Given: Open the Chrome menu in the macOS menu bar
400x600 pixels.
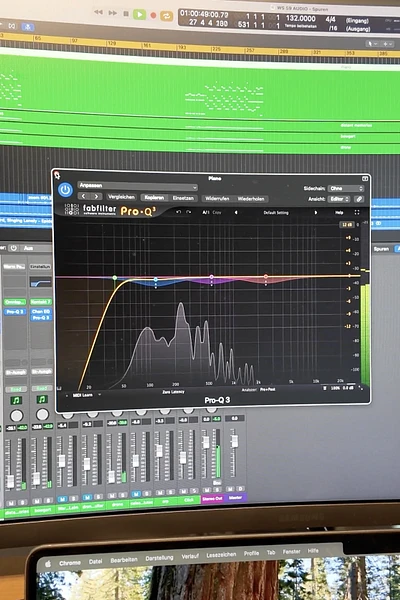Looking at the screenshot, I should pyautogui.click(x=70, y=563).
